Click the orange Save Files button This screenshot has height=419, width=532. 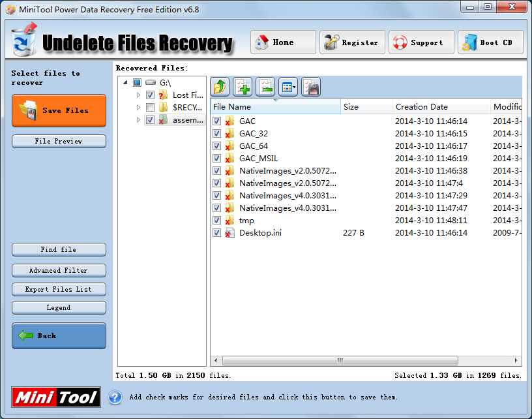pyautogui.click(x=59, y=111)
